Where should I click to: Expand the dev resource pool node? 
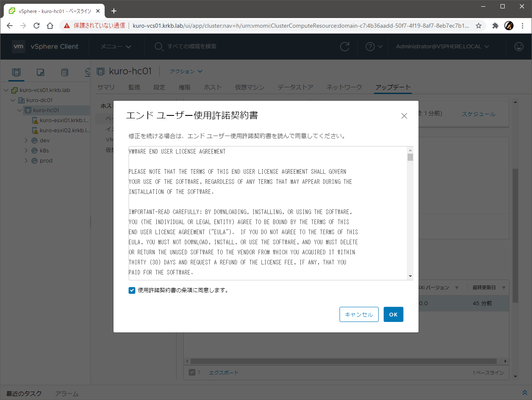click(x=26, y=141)
